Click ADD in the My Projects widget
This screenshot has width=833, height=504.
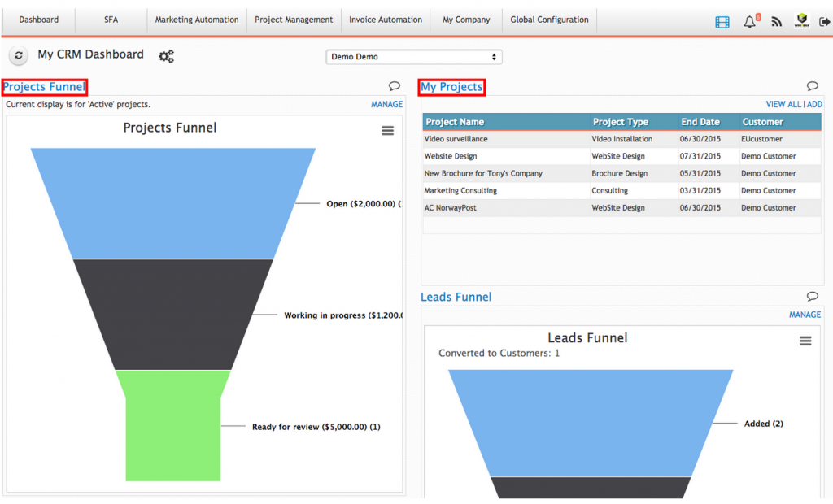pyautogui.click(x=813, y=104)
